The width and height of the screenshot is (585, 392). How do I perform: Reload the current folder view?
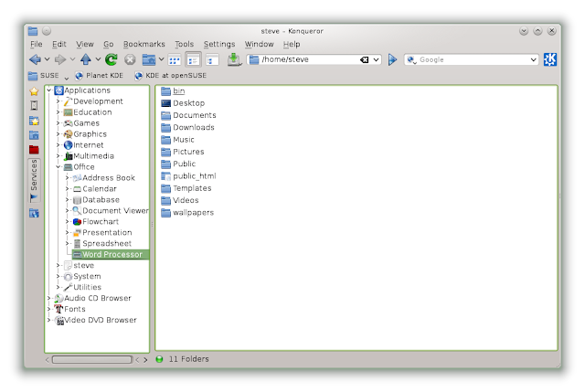click(x=111, y=59)
